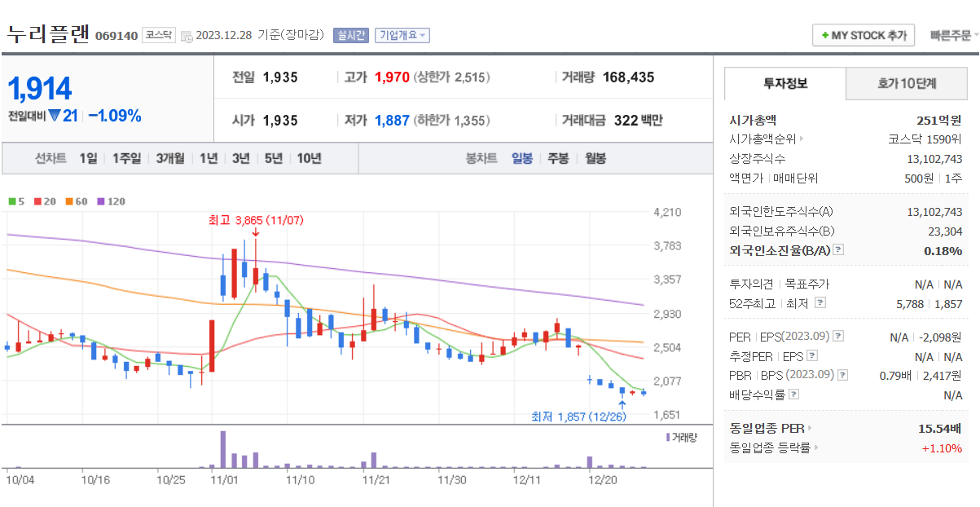980x507 pixels.
Task: Click the 거래대금 value 322 백만
Action: [638, 121]
